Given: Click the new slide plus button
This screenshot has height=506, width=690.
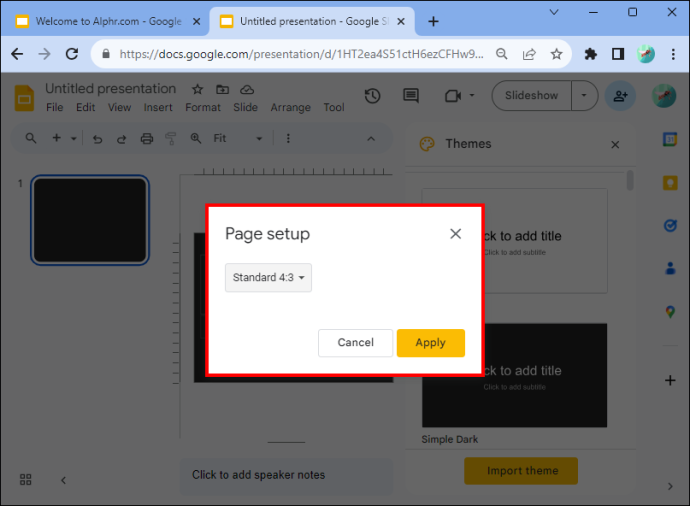Looking at the screenshot, I should coord(56,138).
